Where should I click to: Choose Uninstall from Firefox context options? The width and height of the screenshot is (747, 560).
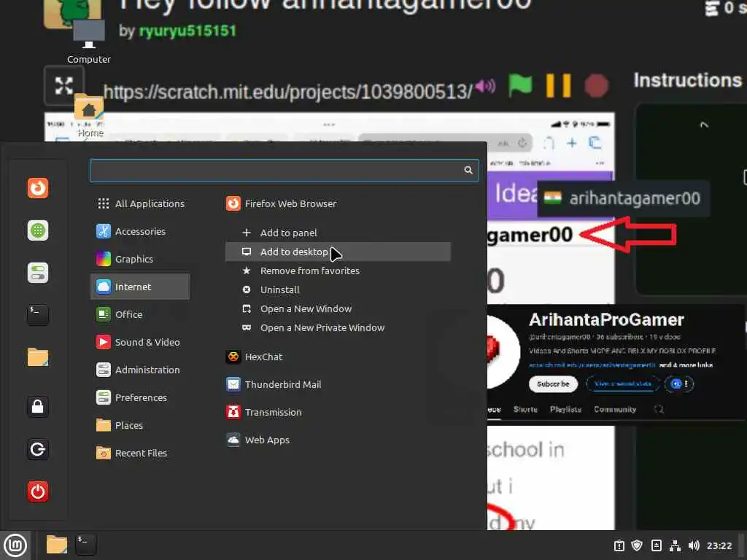tap(338, 289)
